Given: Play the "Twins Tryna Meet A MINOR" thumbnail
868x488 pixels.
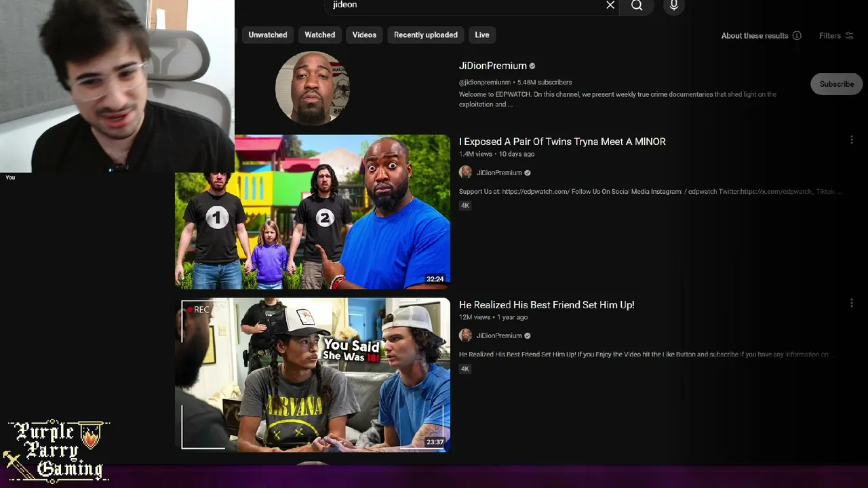Looking at the screenshot, I should point(313,211).
